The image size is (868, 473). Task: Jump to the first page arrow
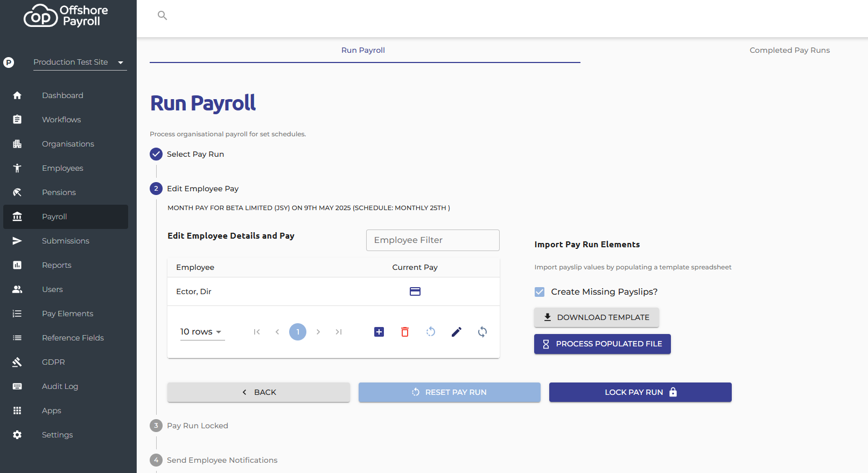point(257,332)
